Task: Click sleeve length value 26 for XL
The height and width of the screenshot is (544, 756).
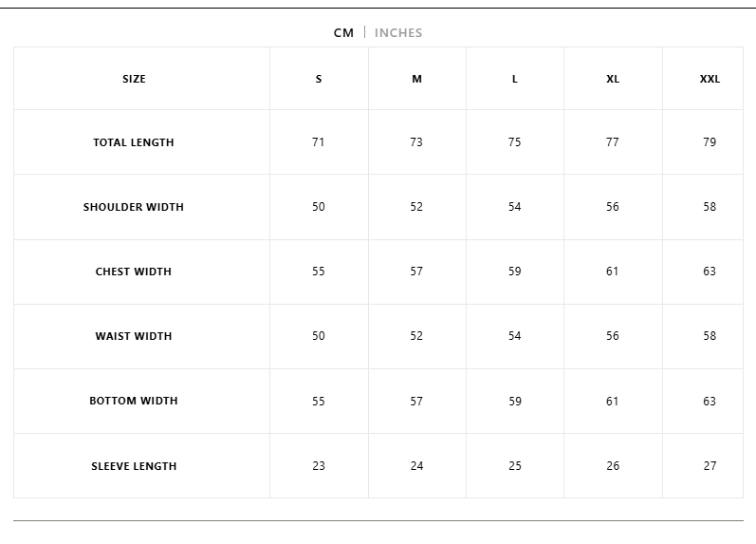Action: coord(613,466)
